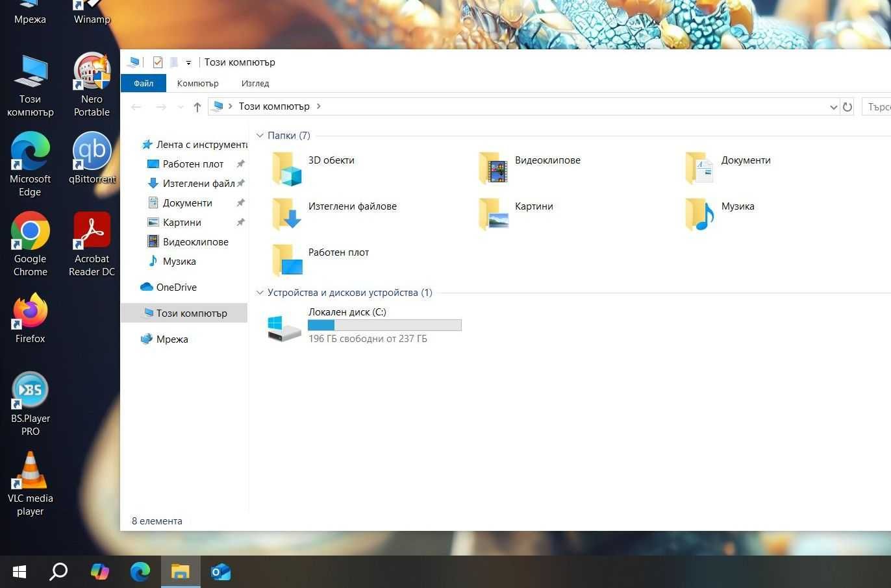
Task: Open the Музика folder in main pane
Action: point(699,215)
